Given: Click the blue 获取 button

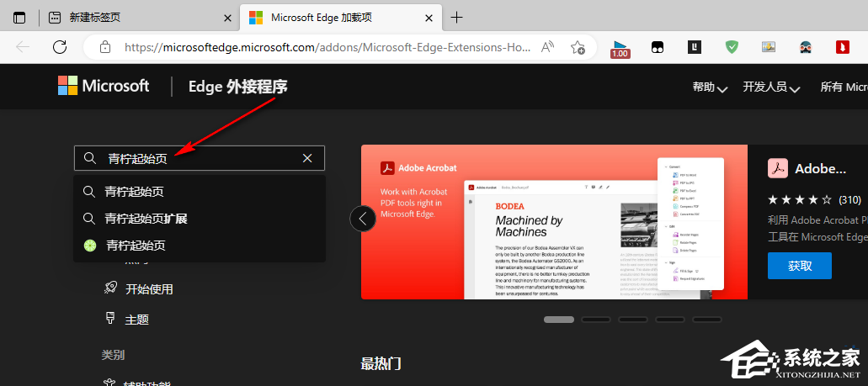Looking at the screenshot, I should click(799, 266).
